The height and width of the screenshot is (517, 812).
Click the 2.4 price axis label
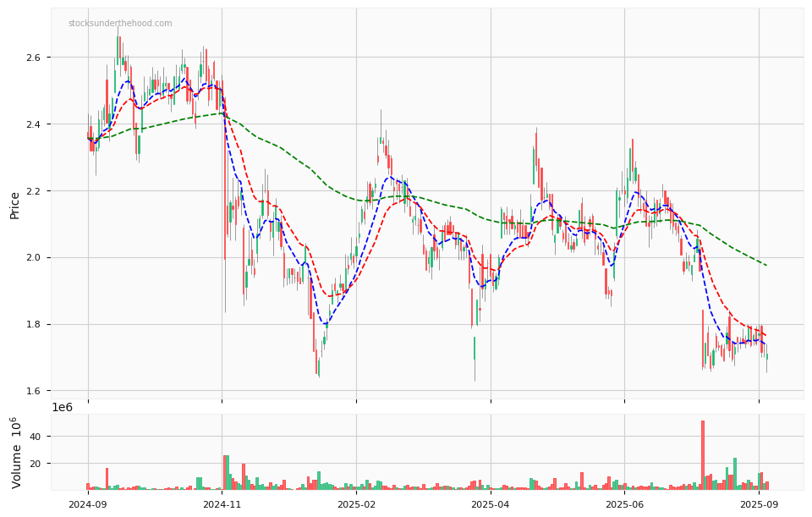tap(34, 124)
